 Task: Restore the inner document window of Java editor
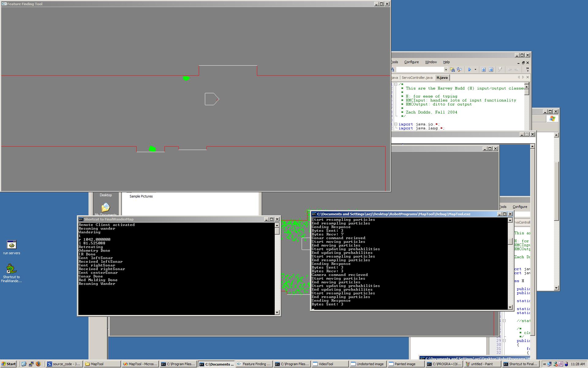pos(523,63)
